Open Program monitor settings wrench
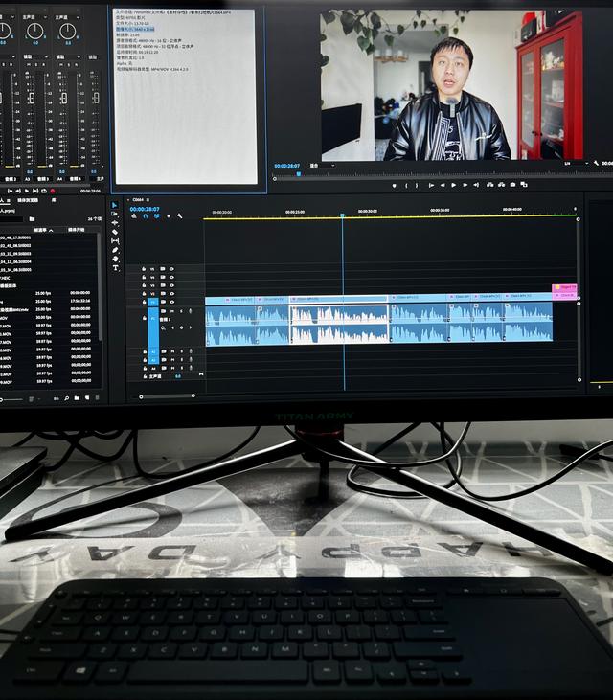The width and height of the screenshot is (613, 700). click(x=596, y=164)
